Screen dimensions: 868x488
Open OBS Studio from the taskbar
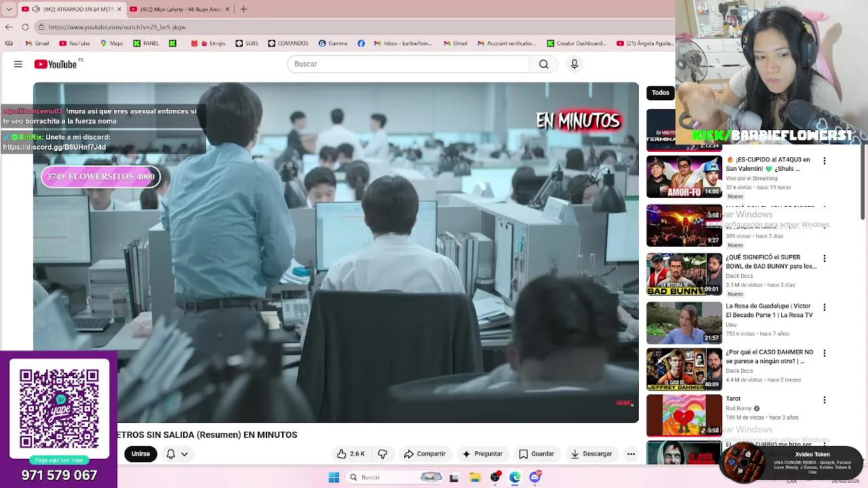pyautogui.click(x=495, y=477)
